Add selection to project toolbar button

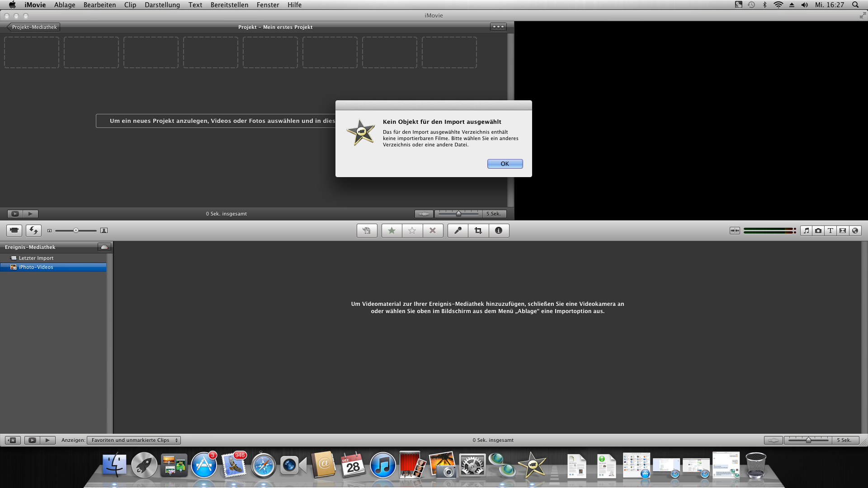pyautogui.click(x=367, y=230)
